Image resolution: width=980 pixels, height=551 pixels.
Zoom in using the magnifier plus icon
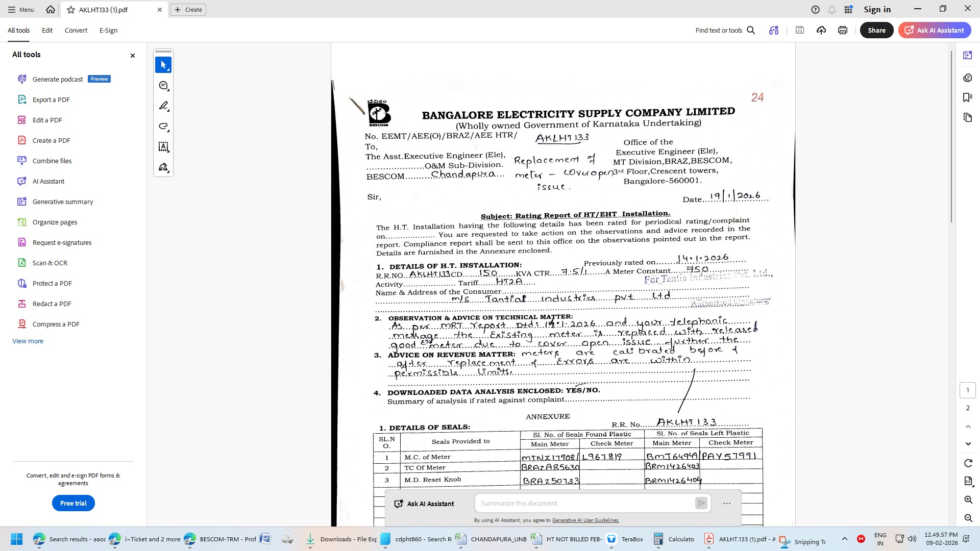point(968,500)
